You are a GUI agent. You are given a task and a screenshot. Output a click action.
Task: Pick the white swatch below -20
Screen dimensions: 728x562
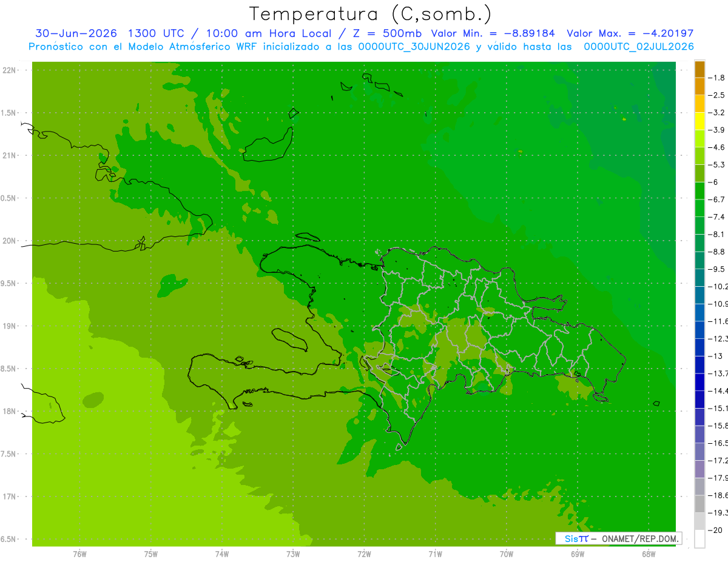tap(699, 538)
